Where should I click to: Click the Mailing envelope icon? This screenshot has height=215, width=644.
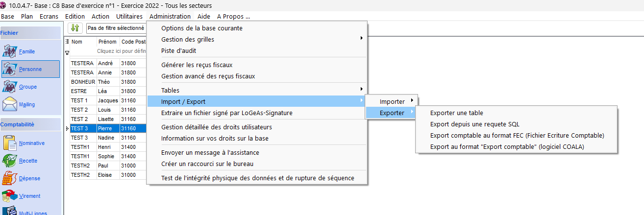coord(10,104)
